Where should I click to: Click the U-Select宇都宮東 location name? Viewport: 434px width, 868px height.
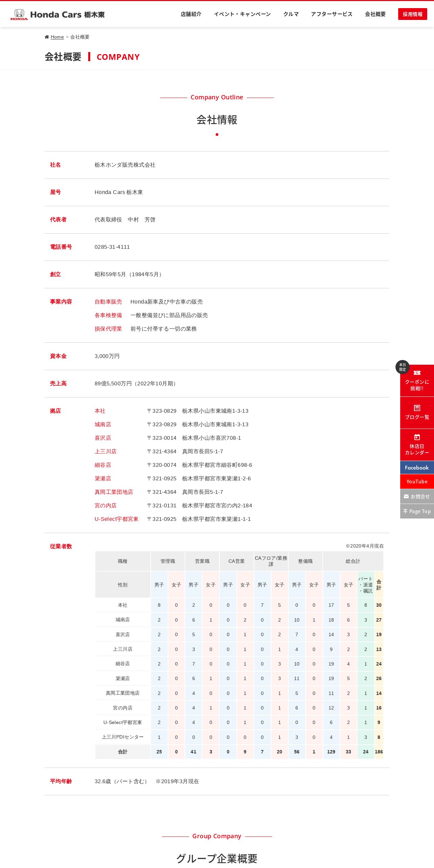(117, 519)
